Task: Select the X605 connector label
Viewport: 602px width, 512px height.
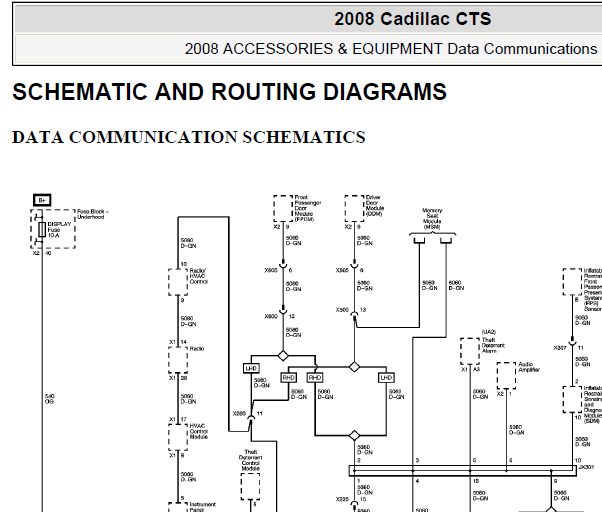Action: click(271, 271)
